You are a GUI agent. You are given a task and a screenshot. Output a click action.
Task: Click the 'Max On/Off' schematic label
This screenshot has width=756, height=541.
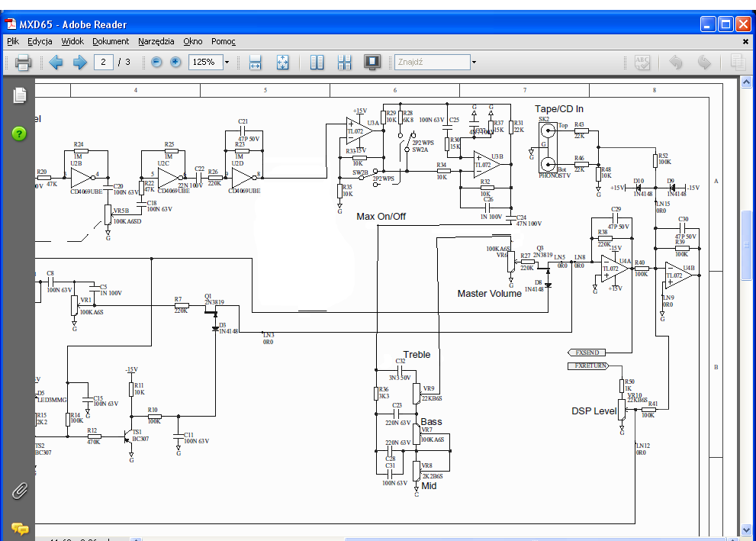381,217
